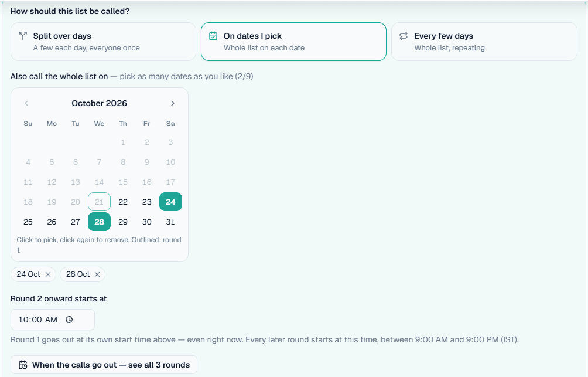Image resolution: width=588 pixels, height=377 pixels.
Task: Open the clock picker in time field
Action: [69, 320]
